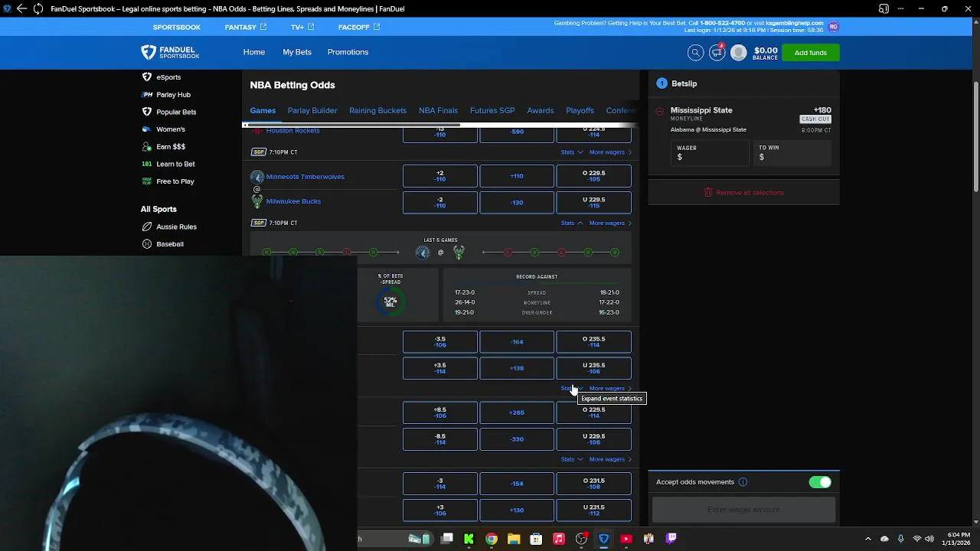The image size is (980, 551).
Task: Open More wagers below the -330 moneyline row
Action: (610, 459)
